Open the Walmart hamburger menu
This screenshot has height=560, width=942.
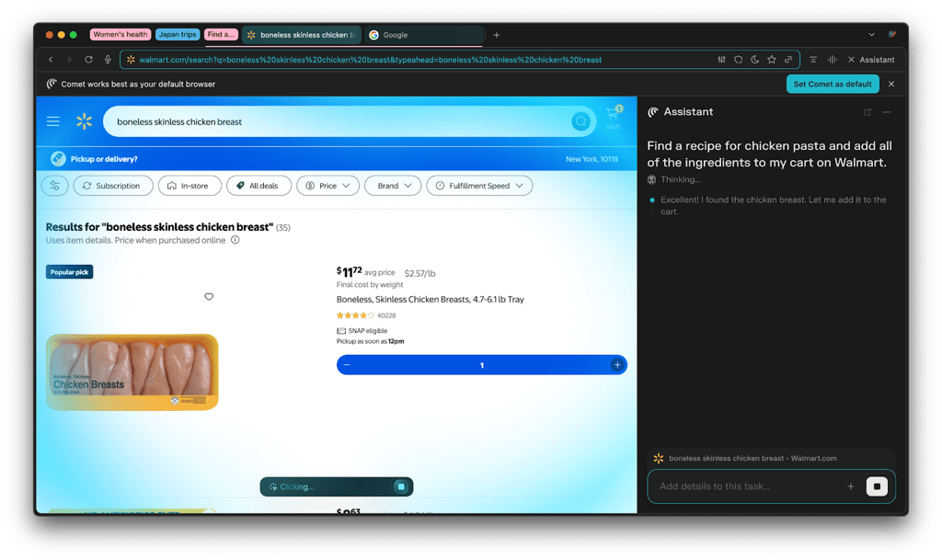point(52,122)
